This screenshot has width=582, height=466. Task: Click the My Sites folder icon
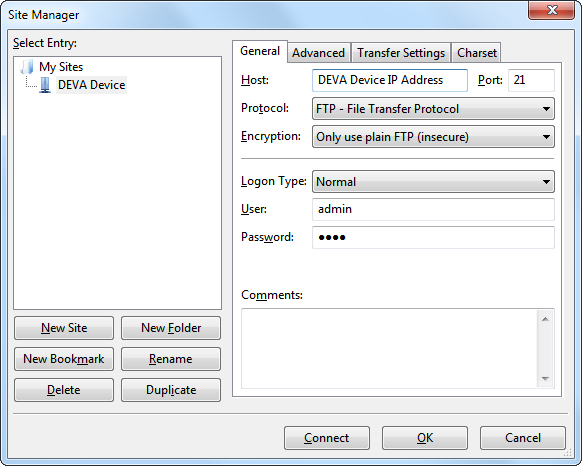click(x=27, y=67)
